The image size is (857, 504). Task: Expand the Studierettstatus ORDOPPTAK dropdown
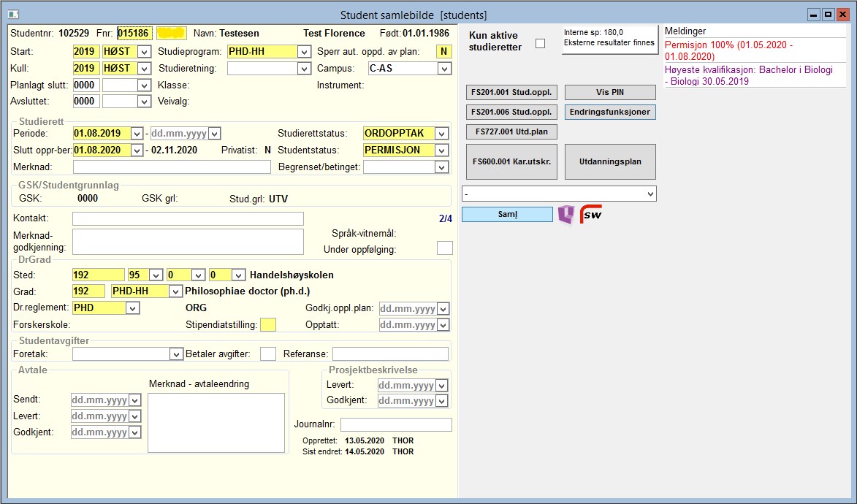441,134
